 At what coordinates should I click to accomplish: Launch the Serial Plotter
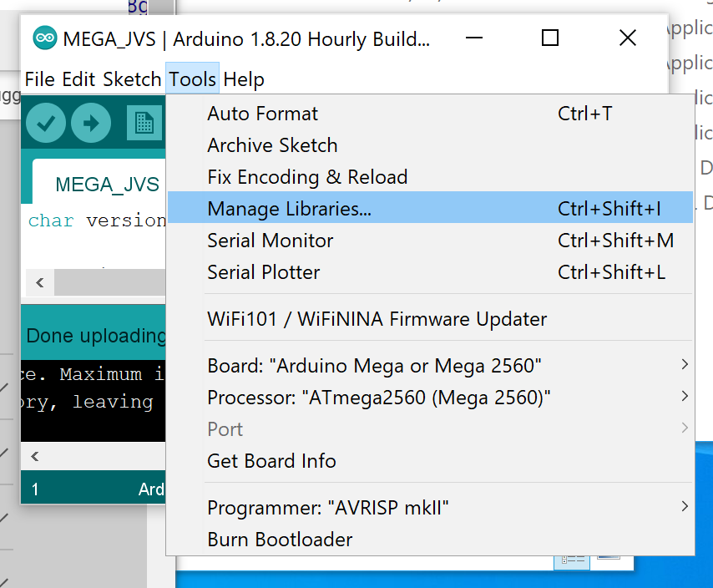430,272
